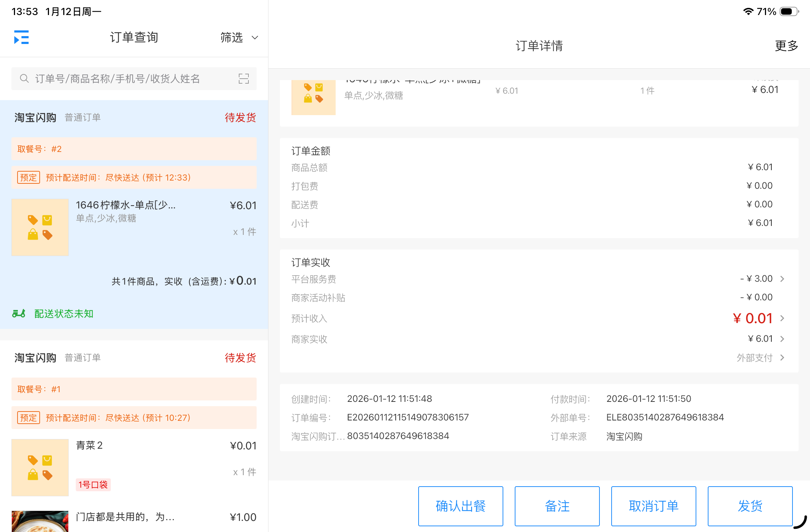Focus the order number search field
Screen dimensions: 810x532
click(x=129, y=79)
